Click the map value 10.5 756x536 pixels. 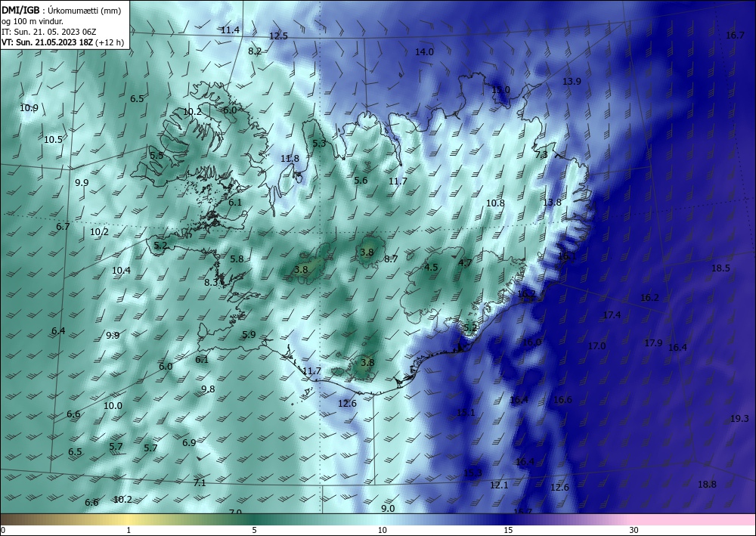53,140
